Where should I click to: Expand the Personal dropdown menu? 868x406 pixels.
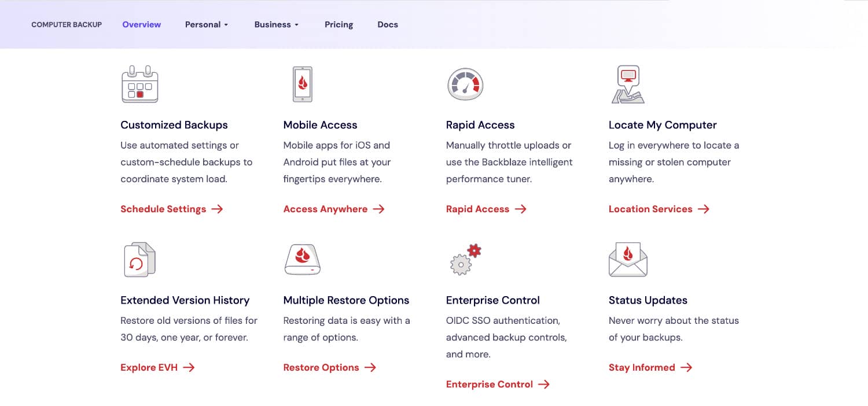[207, 24]
